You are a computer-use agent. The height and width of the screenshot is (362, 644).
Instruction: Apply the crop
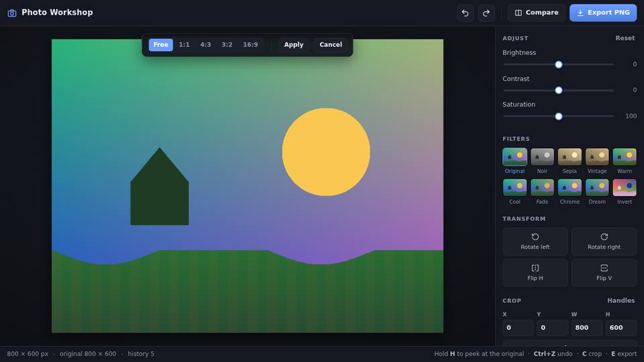(x=294, y=45)
